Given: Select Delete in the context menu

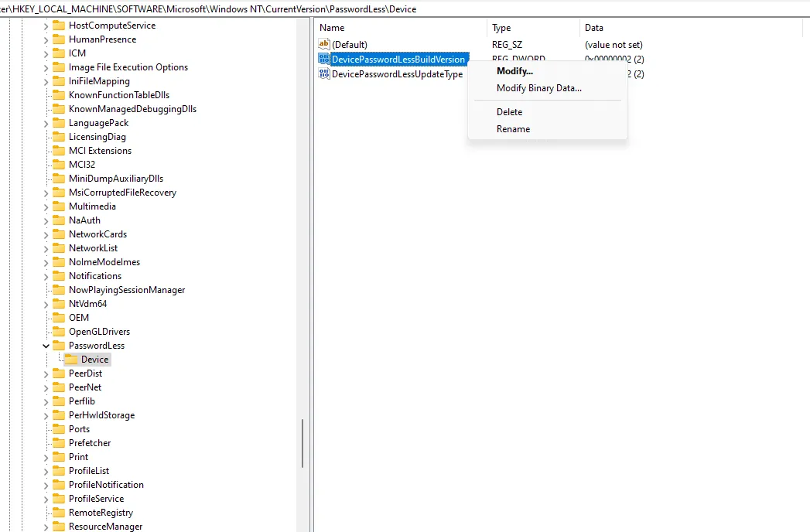Looking at the screenshot, I should point(509,112).
